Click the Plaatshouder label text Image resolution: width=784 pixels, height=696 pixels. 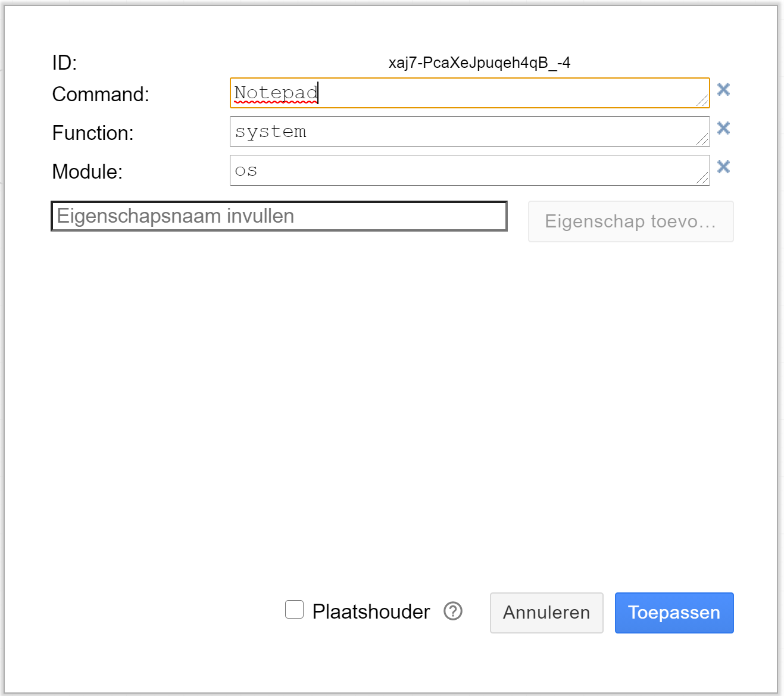click(371, 611)
